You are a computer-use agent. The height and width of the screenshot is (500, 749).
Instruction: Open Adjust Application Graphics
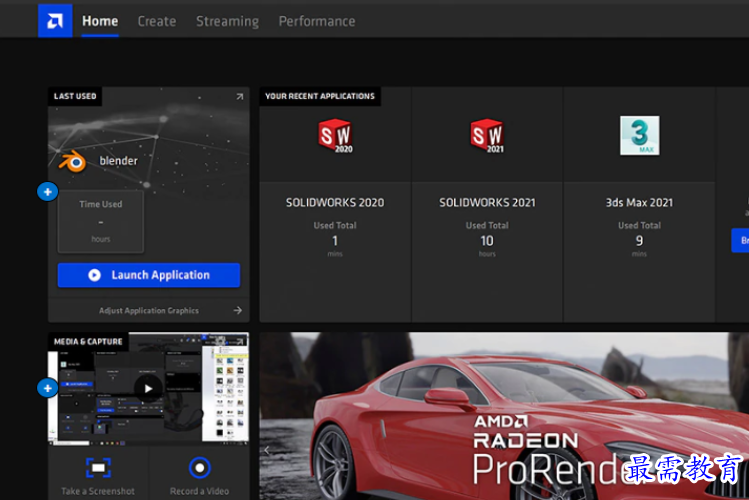tap(149, 310)
